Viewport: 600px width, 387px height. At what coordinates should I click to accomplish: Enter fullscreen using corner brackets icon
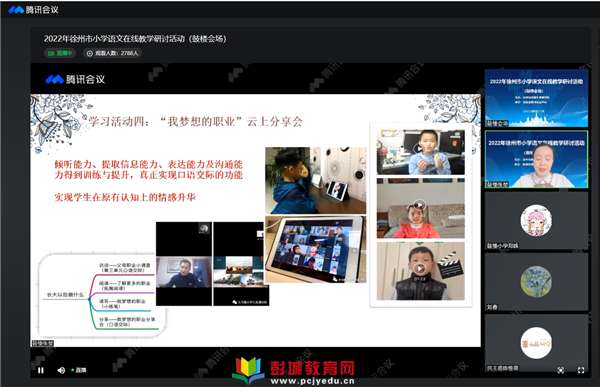(581, 370)
